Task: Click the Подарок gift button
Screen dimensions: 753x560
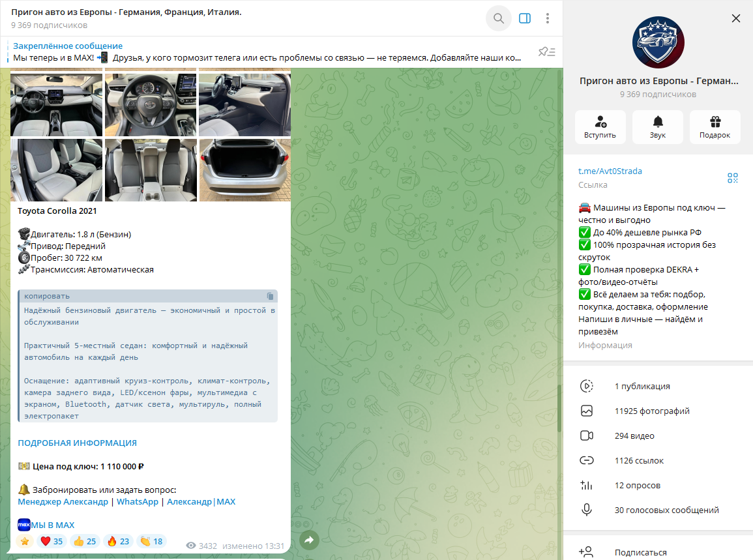Action: 715,127
